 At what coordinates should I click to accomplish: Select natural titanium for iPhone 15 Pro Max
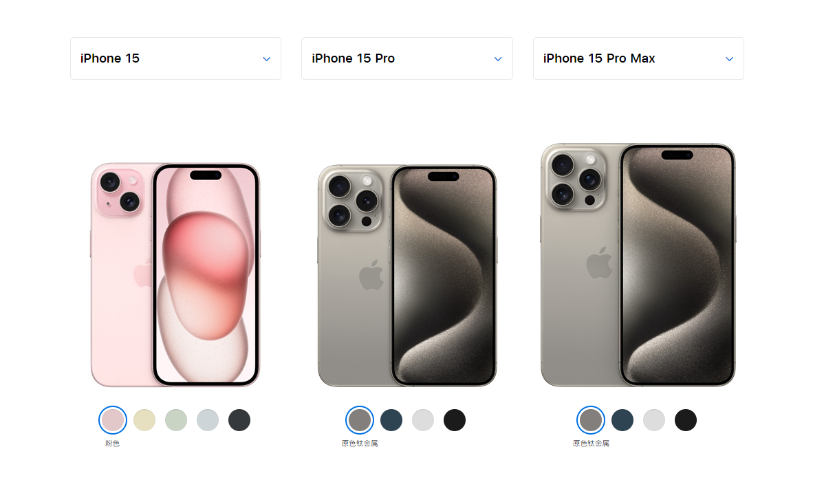pos(591,420)
